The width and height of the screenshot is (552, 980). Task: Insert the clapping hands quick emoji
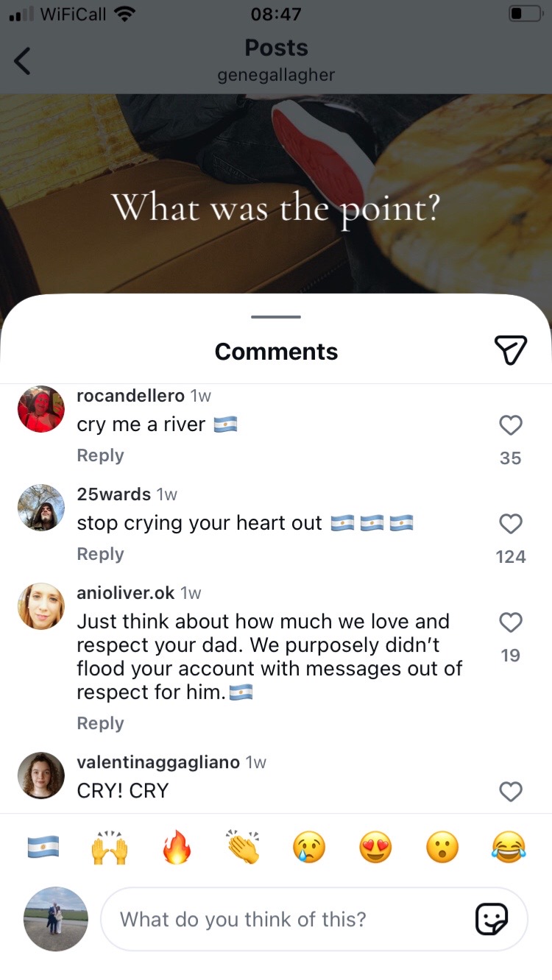click(243, 848)
